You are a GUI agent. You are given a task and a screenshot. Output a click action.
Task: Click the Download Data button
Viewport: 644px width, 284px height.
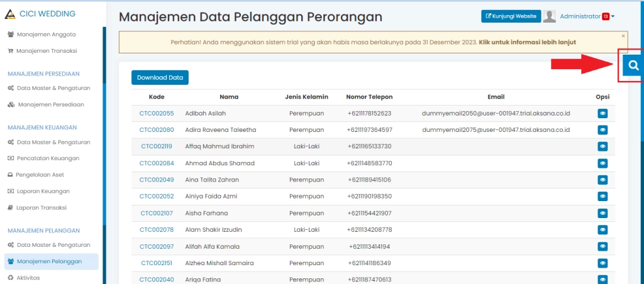160,77
